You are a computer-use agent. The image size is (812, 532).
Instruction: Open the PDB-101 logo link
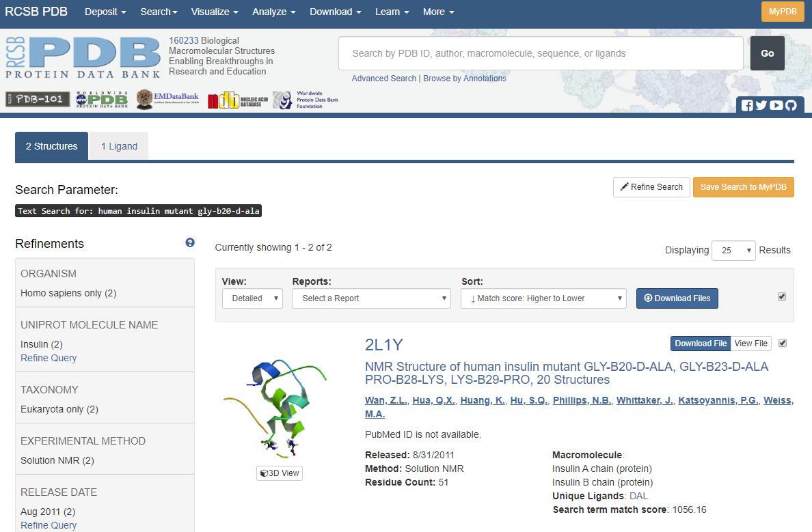pyautogui.click(x=38, y=100)
